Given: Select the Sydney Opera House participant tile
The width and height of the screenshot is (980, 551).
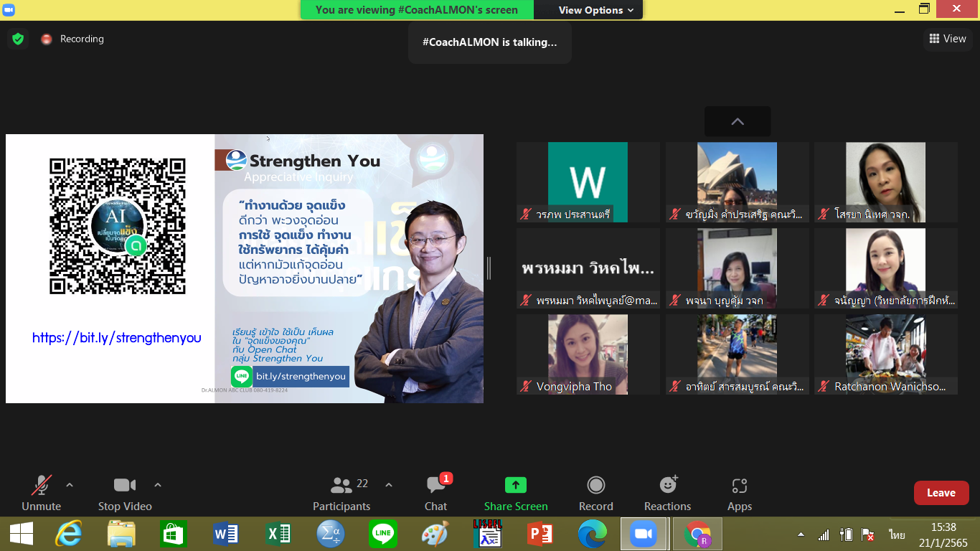Looking at the screenshot, I should click(738, 182).
